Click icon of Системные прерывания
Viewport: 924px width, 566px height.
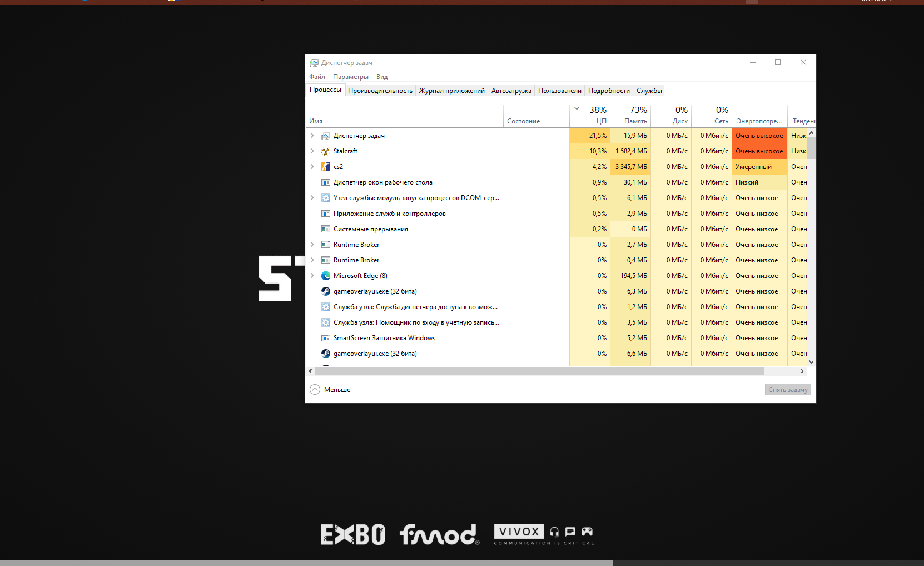tap(326, 229)
